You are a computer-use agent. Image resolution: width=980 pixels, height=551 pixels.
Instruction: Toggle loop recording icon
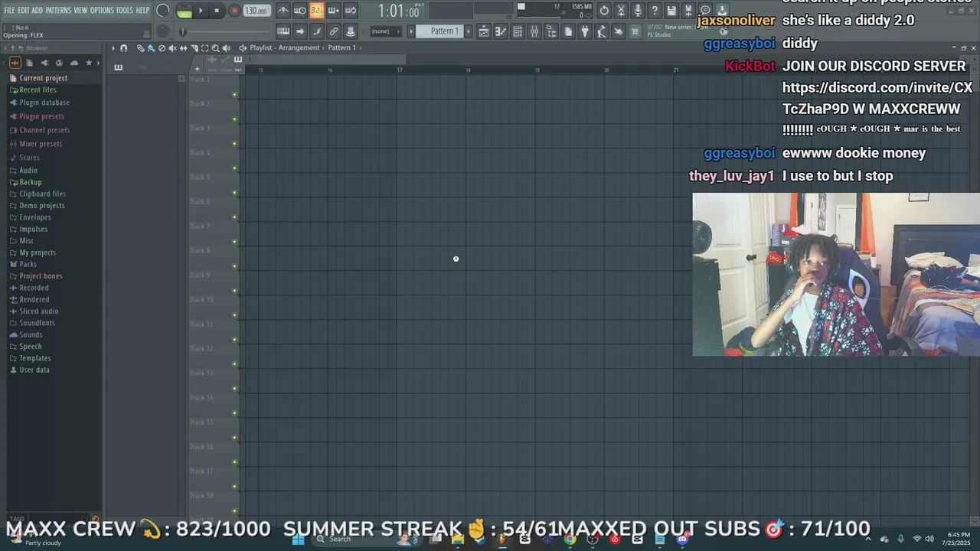(x=351, y=11)
